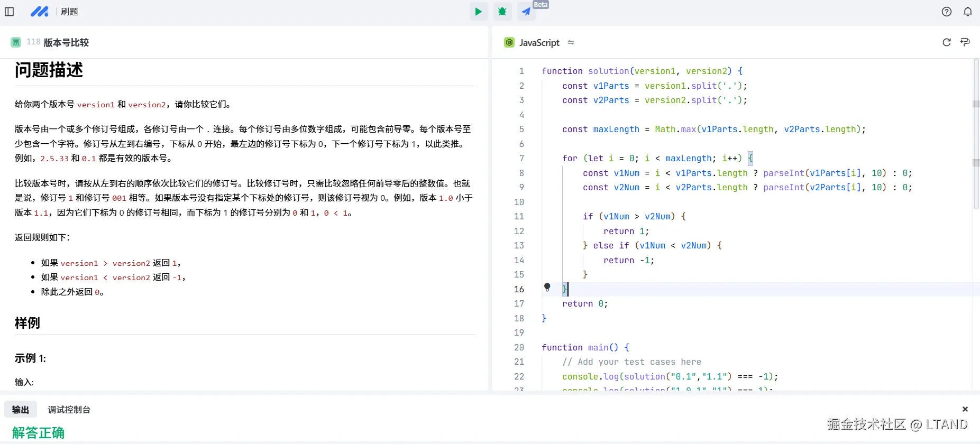Place cursor on the return 0 line

pos(585,303)
